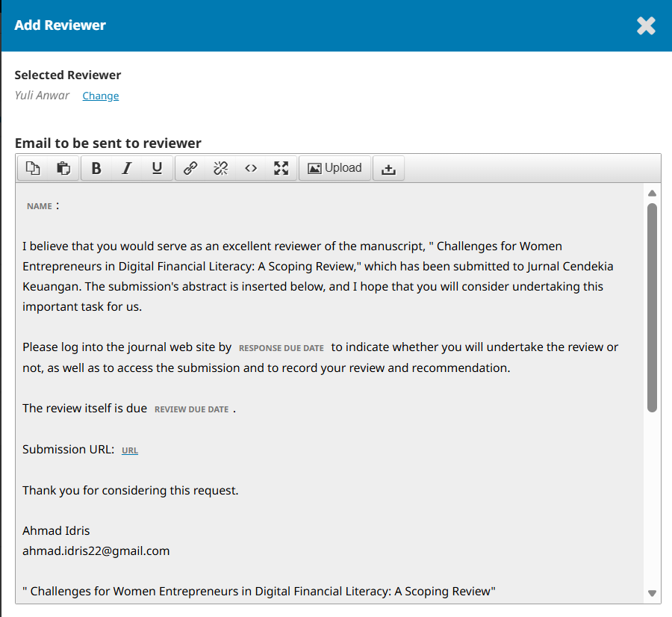Click the Copy icon in editor toolbar
672x617 pixels.
pyautogui.click(x=33, y=168)
